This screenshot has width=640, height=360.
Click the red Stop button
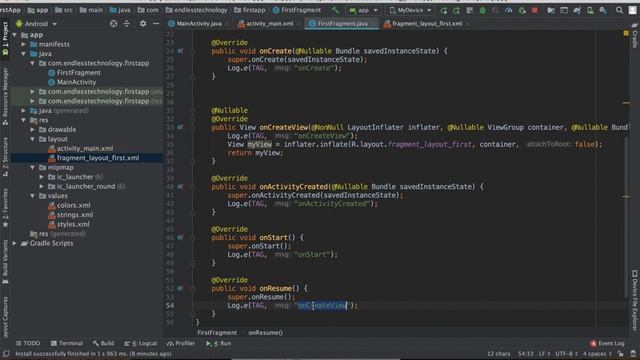[535, 10]
